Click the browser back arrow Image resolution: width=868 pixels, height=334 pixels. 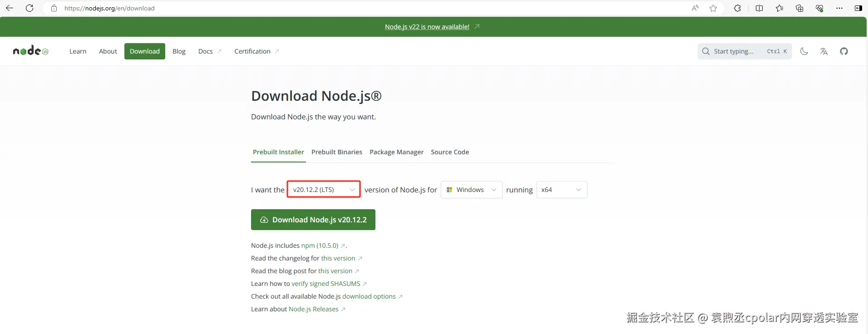point(9,8)
